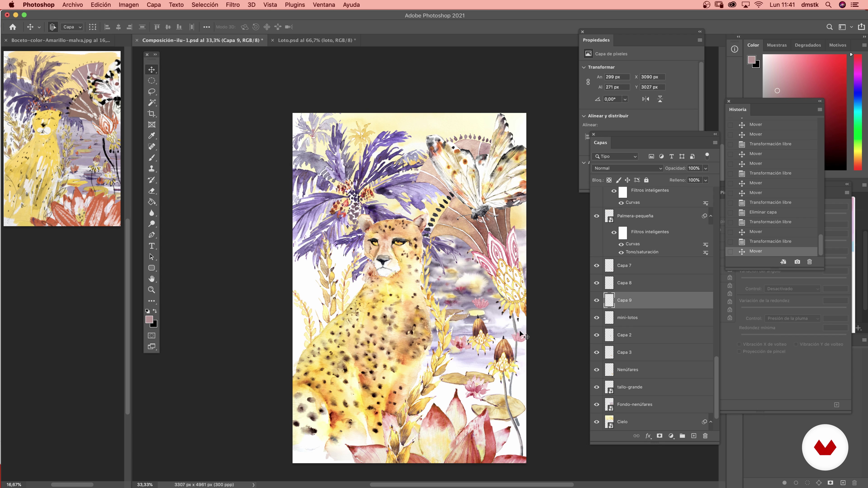This screenshot has height=488, width=868.
Task: Open the Tipo layer filter dropdown
Action: [x=615, y=156]
